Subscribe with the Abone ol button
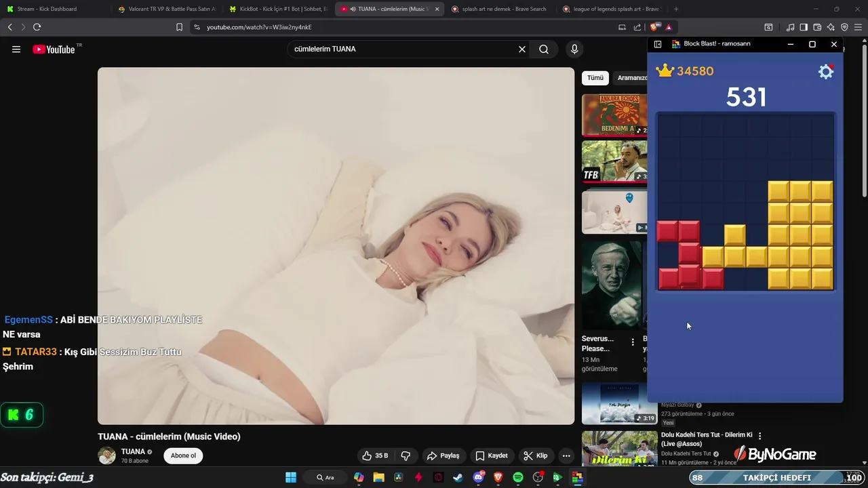Image resolution: width=868 pixels, height=488 pixels. pos(183,455)
